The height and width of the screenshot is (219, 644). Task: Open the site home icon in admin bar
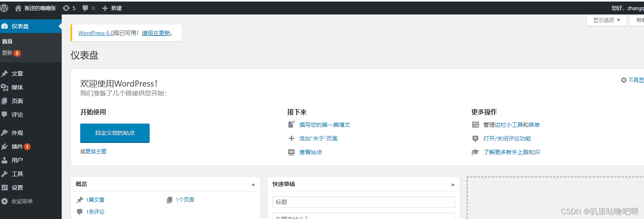(18, 8)
